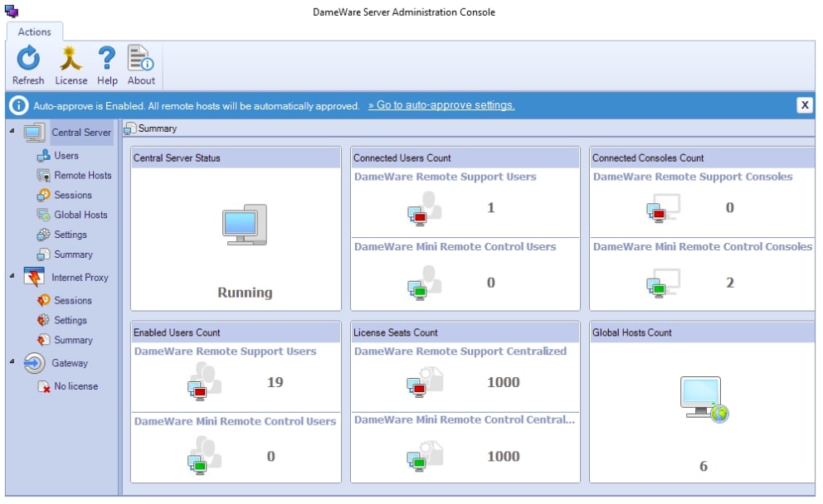
Task: Click enabled Mini Remote Control Users green icon
Action: point(205,457)
